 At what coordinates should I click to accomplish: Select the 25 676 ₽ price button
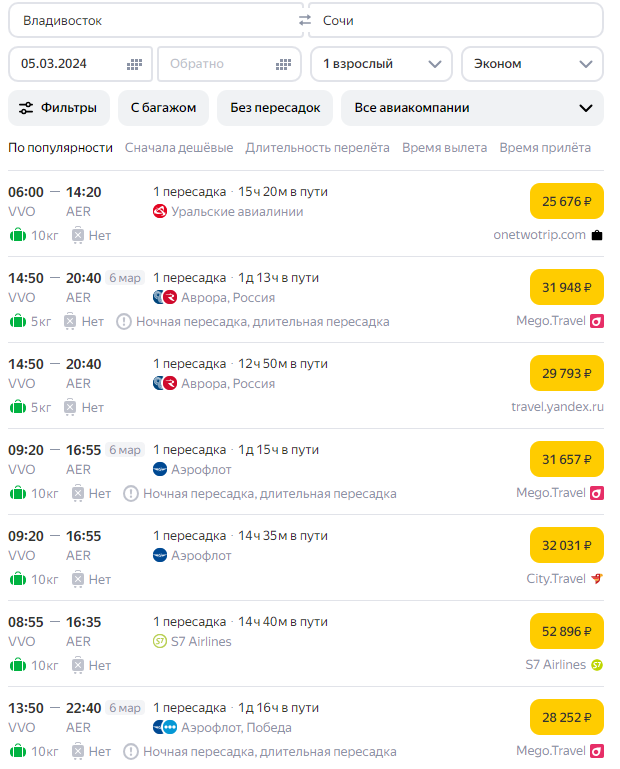pos(566,201)
